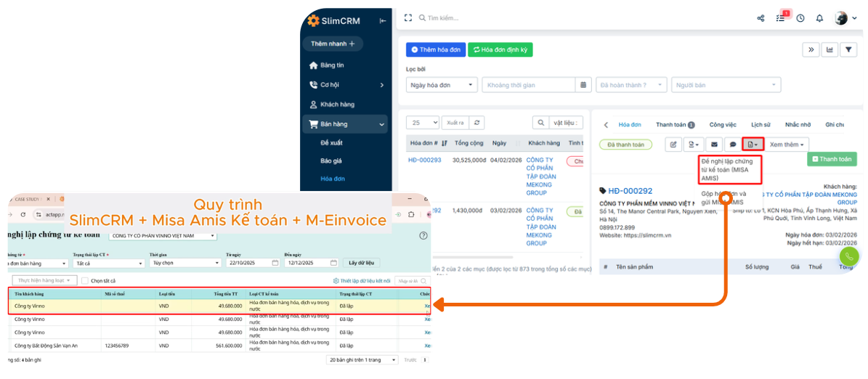Tick the Chọn tất cả checkbox

pos(85,281)
